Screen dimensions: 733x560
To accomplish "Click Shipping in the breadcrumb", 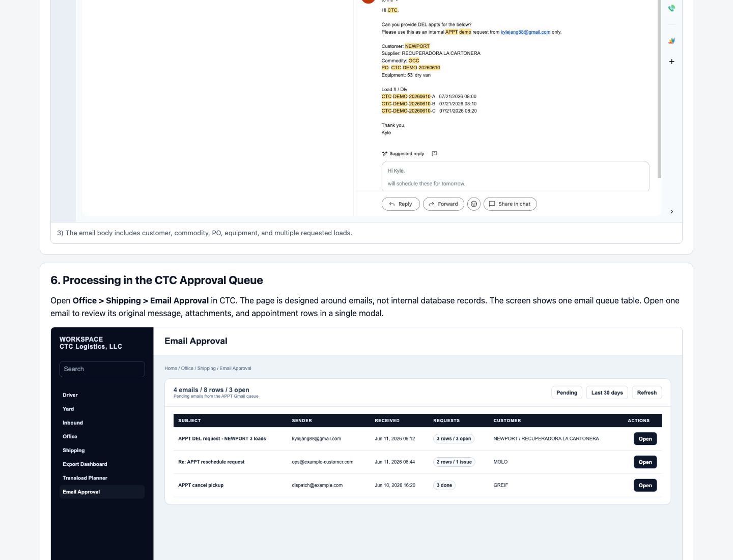I will coord(206,369).
